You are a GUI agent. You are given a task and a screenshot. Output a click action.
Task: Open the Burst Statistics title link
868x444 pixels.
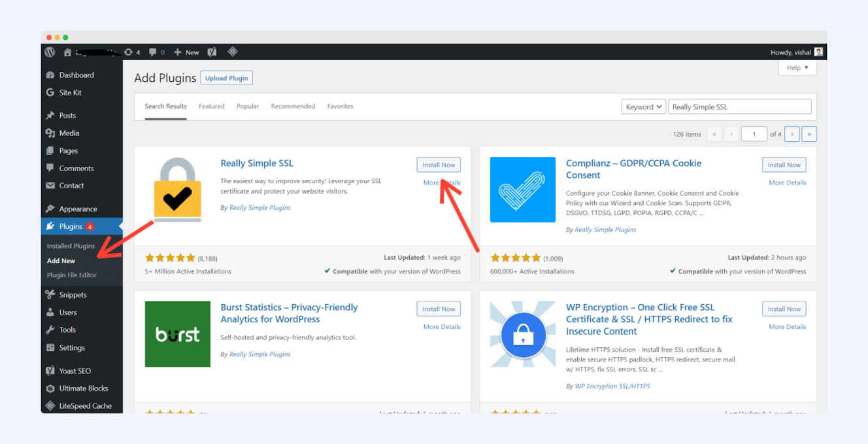(x=289, y=313)
